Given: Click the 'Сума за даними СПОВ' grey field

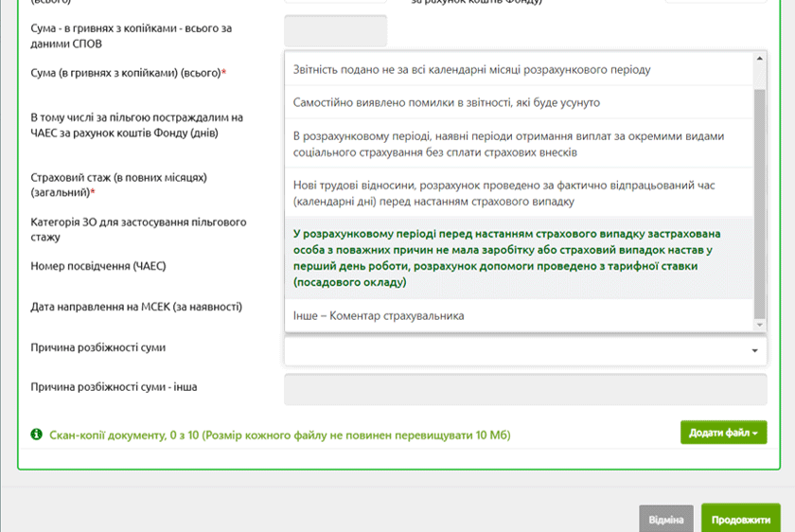Looking at the screenshot, I should coord(335,31).
